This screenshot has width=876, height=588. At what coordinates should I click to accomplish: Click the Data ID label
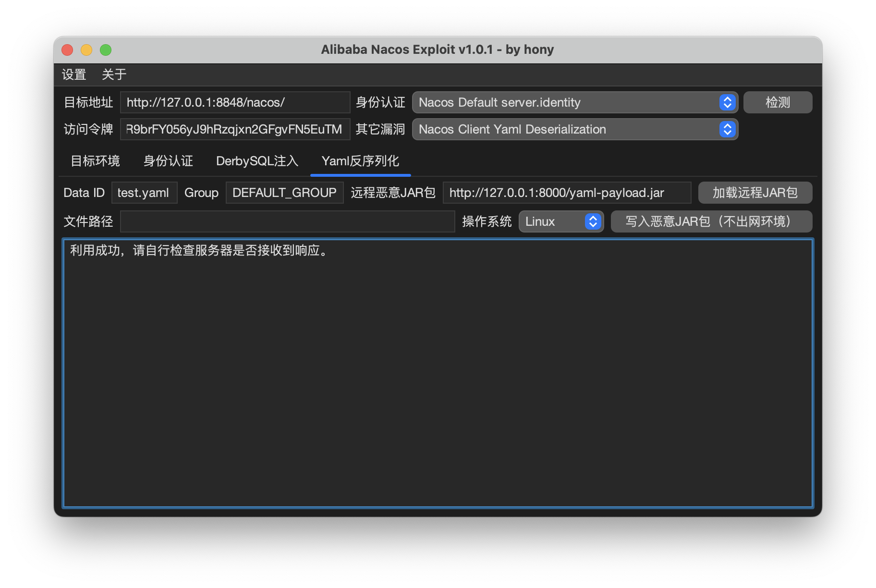coord(84,193)
